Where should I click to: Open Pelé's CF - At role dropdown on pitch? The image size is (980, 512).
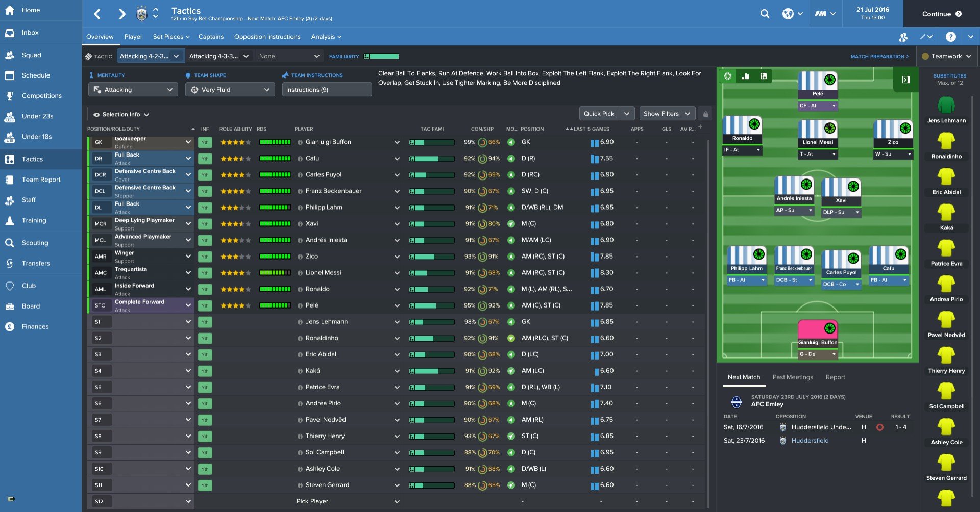[818, 106]
